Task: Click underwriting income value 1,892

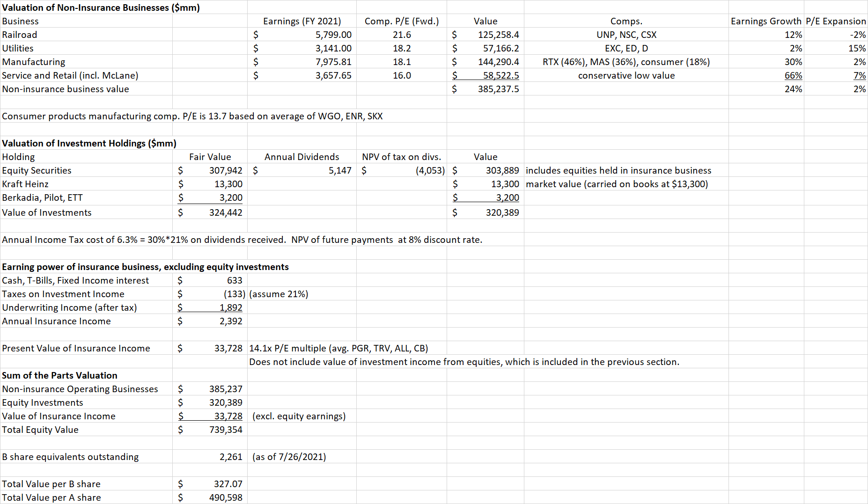Action: [231, 307]
